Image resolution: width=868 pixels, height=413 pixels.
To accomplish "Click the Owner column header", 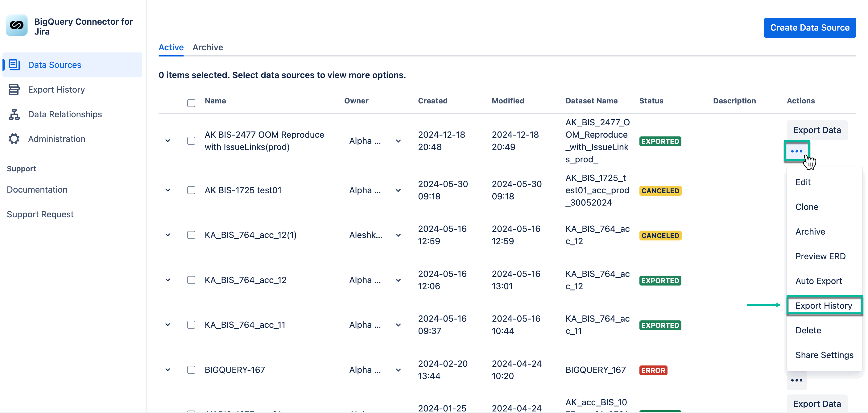I will 356,101.
